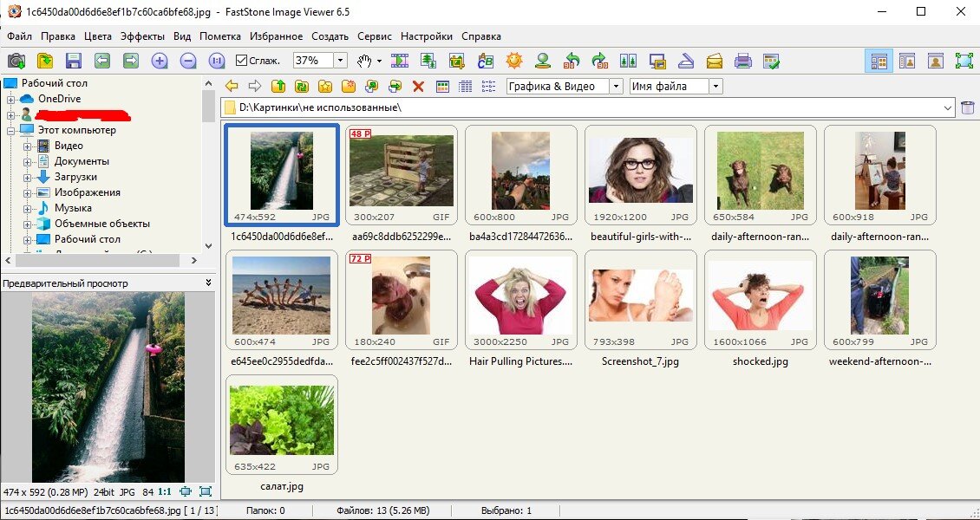The image size is (980, 520).
Task: Create new folder icon with spark
Action: point(349,86)
